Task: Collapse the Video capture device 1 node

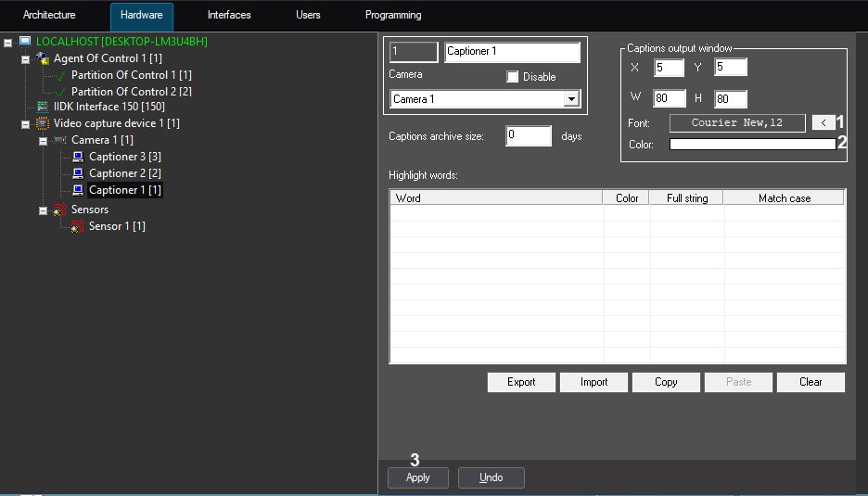Action: tap(25, 123)
